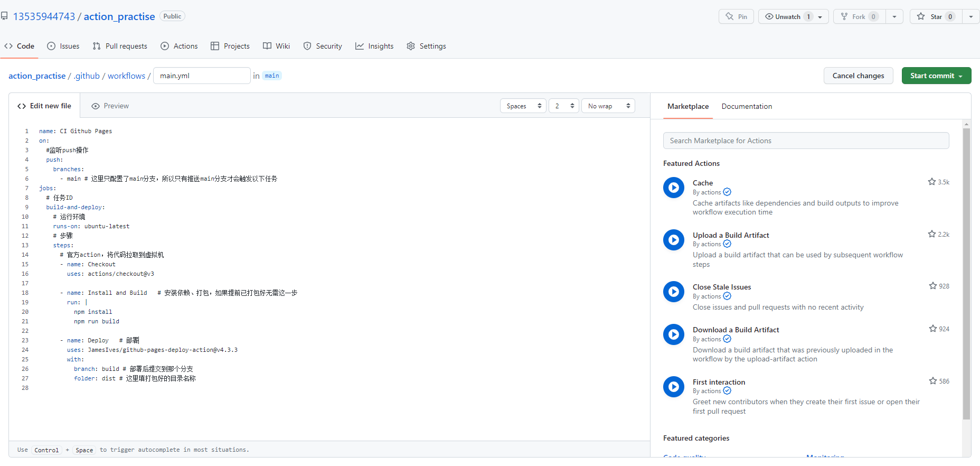Click verified badge under Download a Build Artifact

pyautogui.click(x=727, y=339)
